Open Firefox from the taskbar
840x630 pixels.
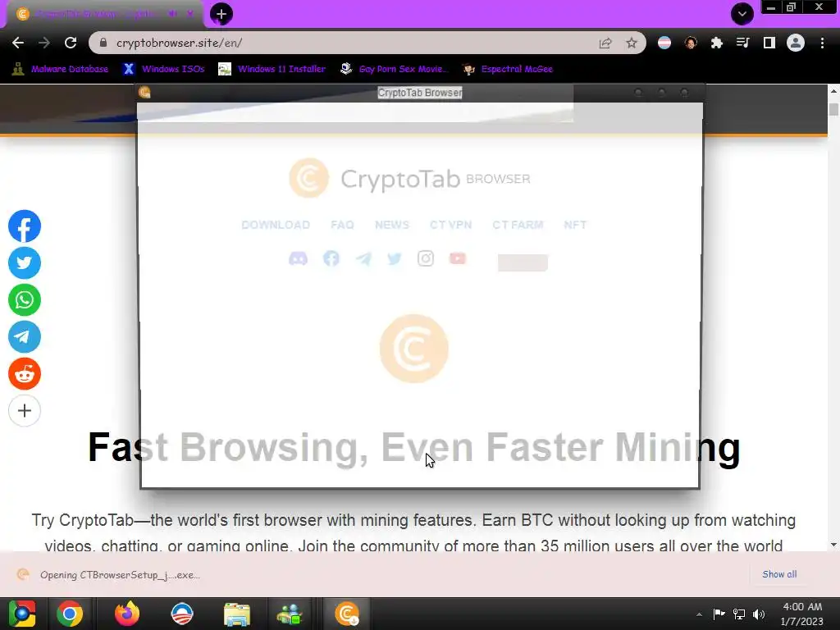[x=127, y=614]
